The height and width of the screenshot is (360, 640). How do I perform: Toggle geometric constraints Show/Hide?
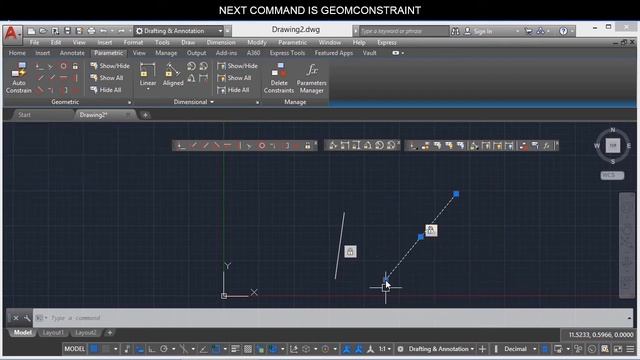coord(110,66)
